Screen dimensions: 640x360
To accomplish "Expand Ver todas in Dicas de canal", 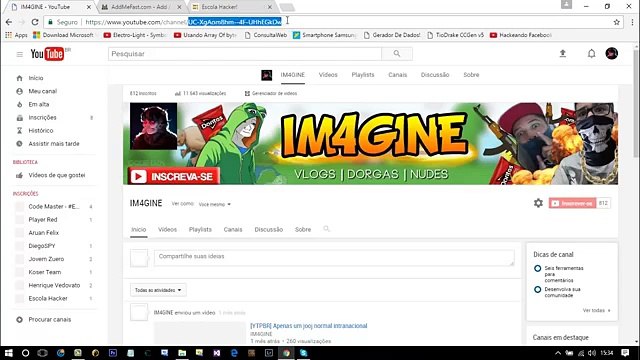I will (x=596, y=311).
